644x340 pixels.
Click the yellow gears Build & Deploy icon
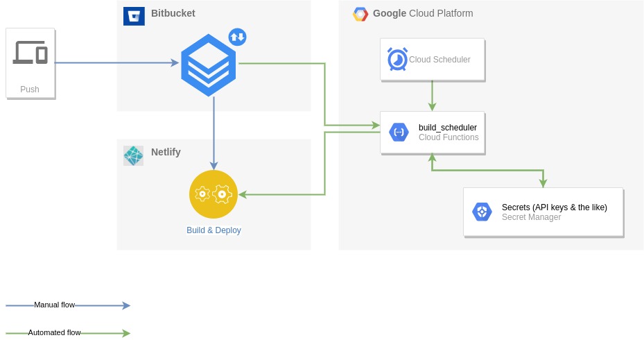coord(214,194)
